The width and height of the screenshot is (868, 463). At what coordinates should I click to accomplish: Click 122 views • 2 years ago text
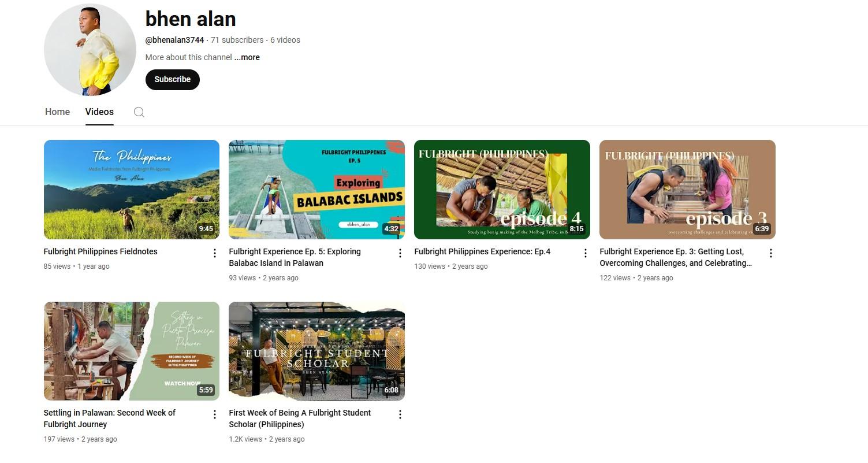click(636, 278)
